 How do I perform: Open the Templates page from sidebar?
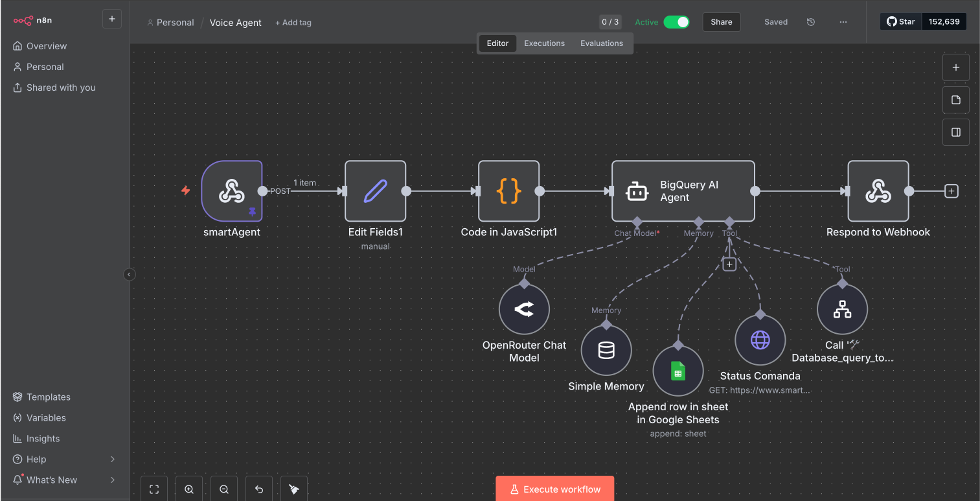click(x=49, y=397)
